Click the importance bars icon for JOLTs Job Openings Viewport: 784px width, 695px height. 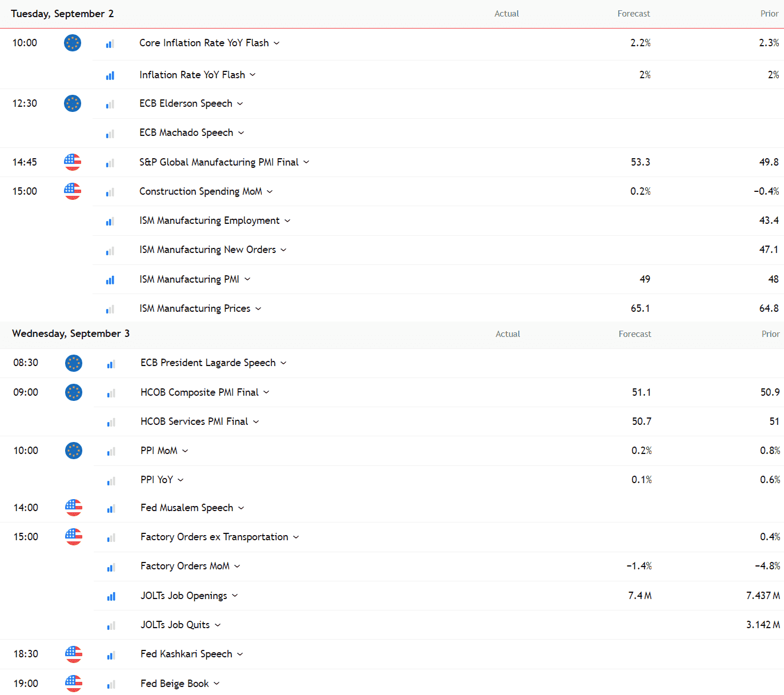[x=111, y=596]
